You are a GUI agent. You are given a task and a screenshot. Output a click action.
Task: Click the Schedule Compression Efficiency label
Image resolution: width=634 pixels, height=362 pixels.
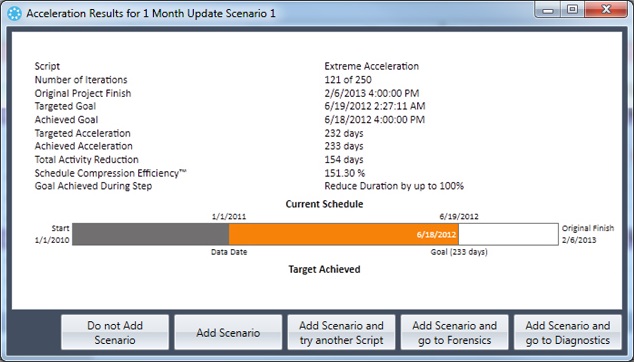tap(110, 173)
